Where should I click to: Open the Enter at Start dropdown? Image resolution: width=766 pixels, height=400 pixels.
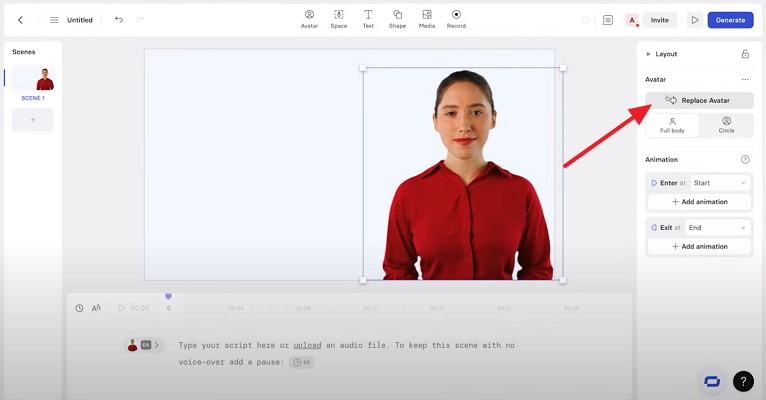(x=720, y=183)
